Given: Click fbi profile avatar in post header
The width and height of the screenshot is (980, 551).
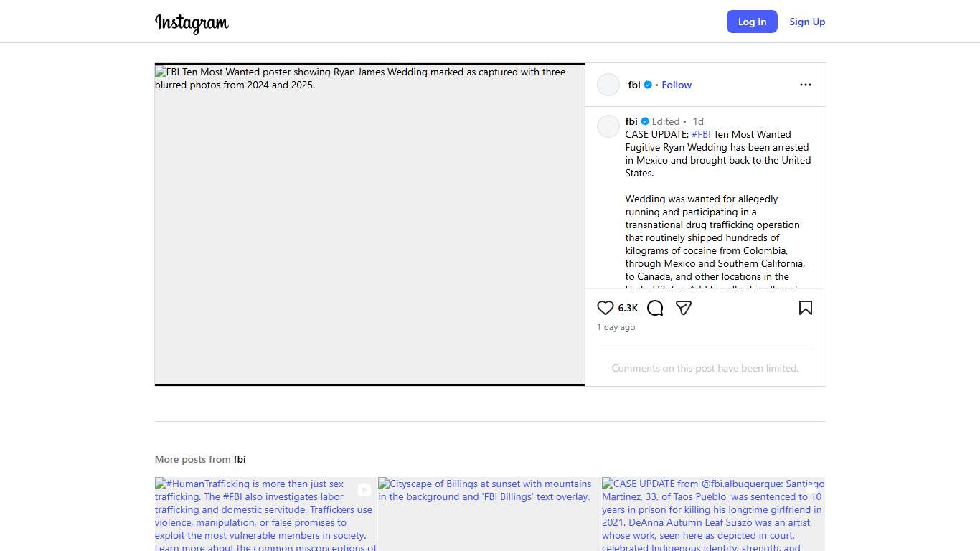Looking at the screenshot, I should pyautogui.click(x=608, y=85).
